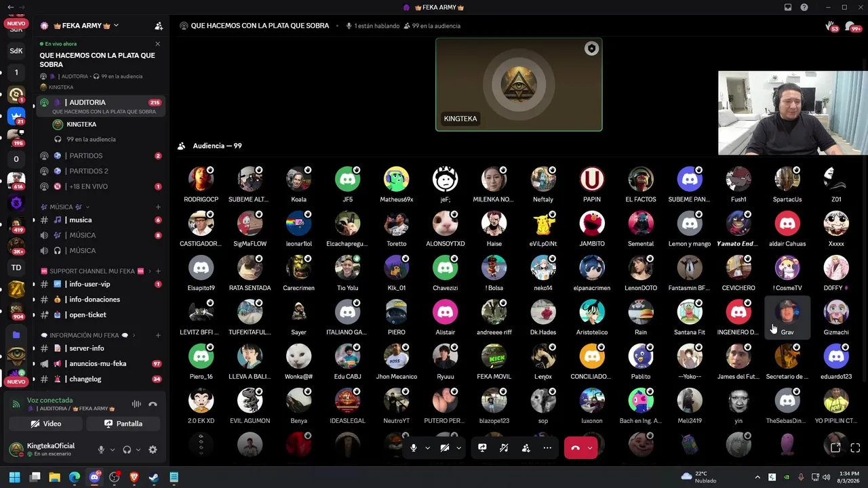Click the SdK server icon in the server list
The width and height of the screenshot is (868, 488).
pyautogui.click(x=16, y=51)
